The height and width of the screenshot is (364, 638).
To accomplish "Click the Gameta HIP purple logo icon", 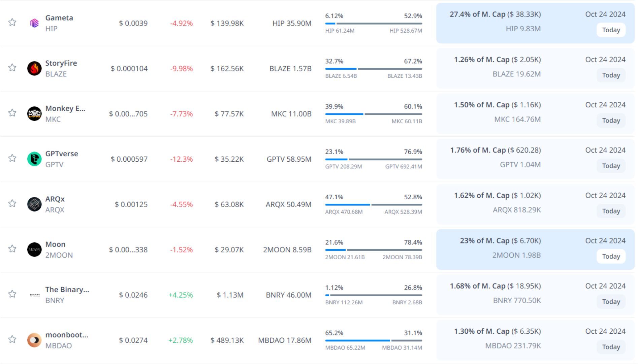I will 34,23.
